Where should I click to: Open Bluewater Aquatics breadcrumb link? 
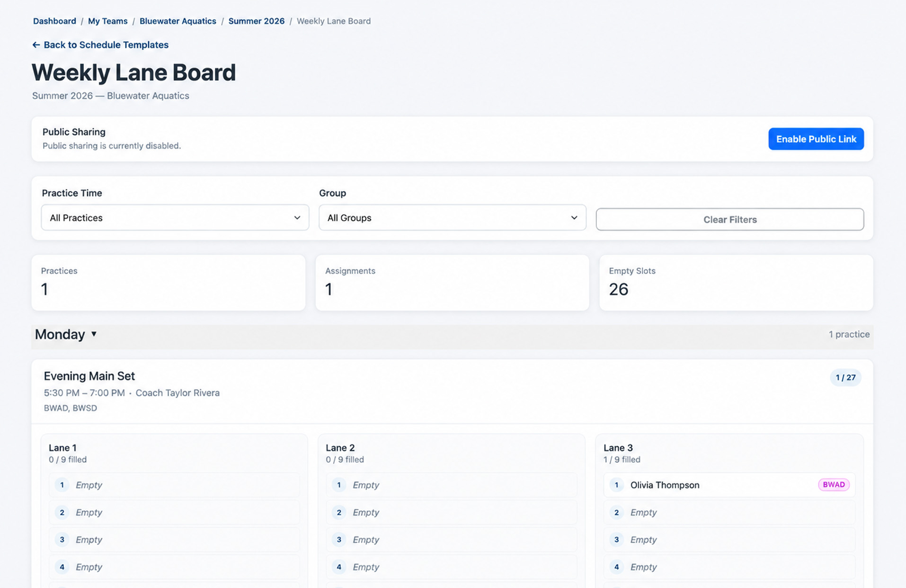(x=178, y=21)
